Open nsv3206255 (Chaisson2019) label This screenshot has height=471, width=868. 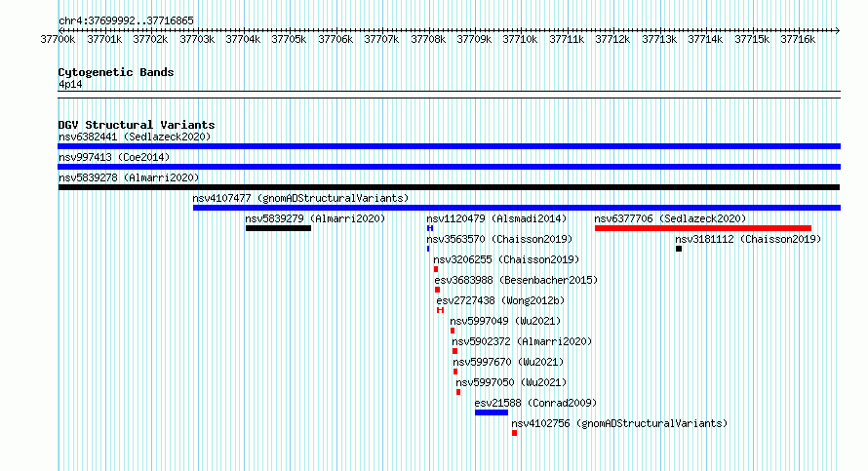[506, 259]
